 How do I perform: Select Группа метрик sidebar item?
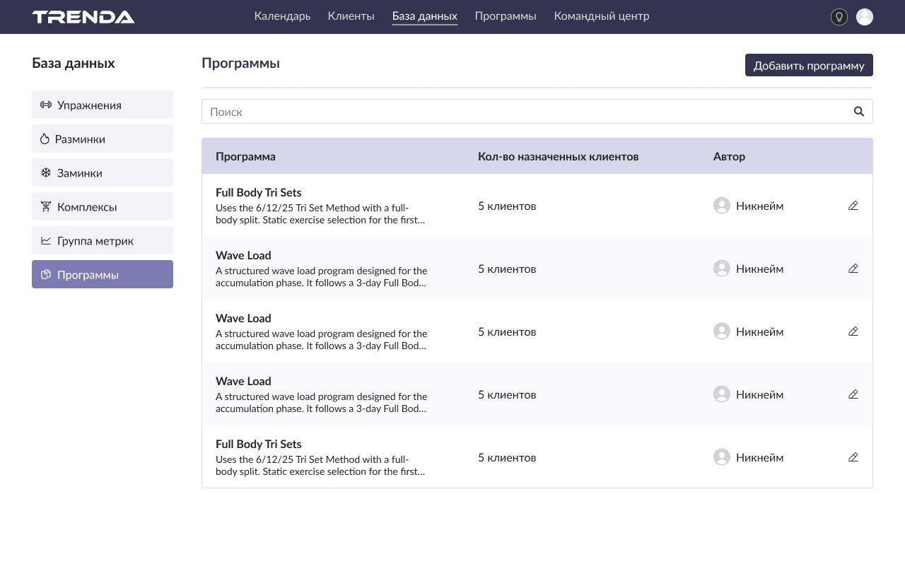pos(103,240)
